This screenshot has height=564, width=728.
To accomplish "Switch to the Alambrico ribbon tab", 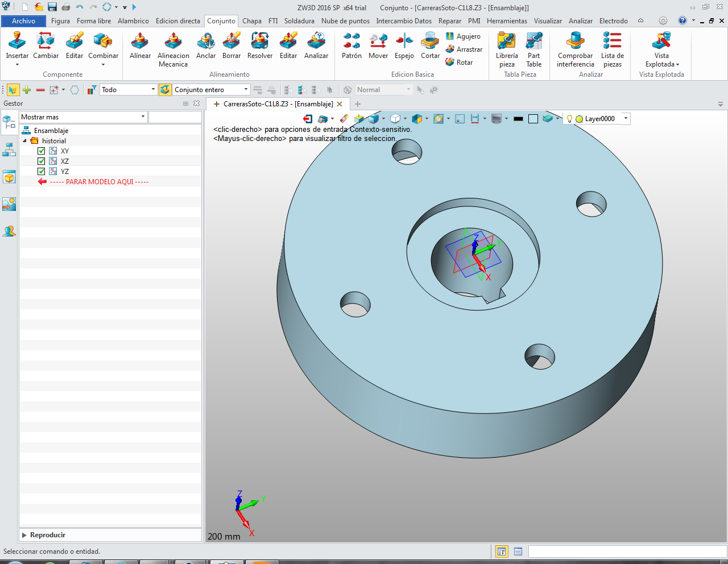I will (133, 21).
